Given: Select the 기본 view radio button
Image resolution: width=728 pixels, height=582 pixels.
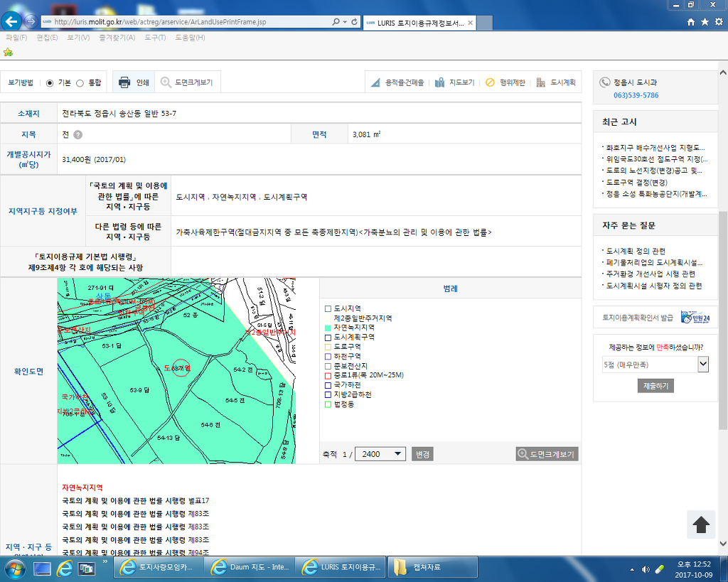Looking at the screenshot, I should pos(50,83).
